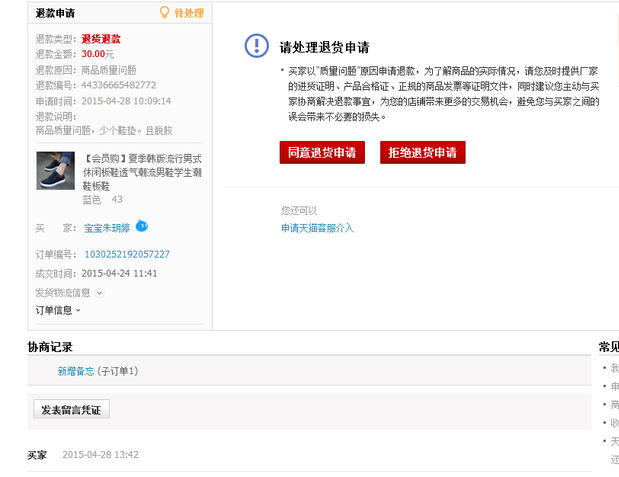619x477 pixels.
Task: Click 同意退货申请 to approve the return
Action: click(x=322, y=152)
